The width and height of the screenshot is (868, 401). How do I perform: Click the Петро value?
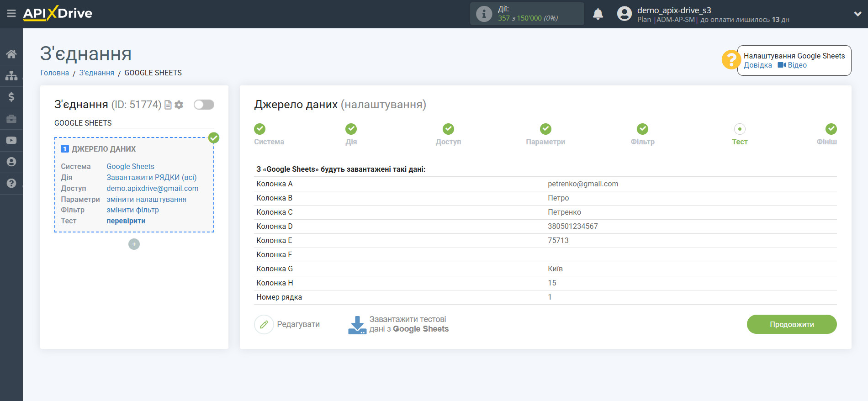558,198
